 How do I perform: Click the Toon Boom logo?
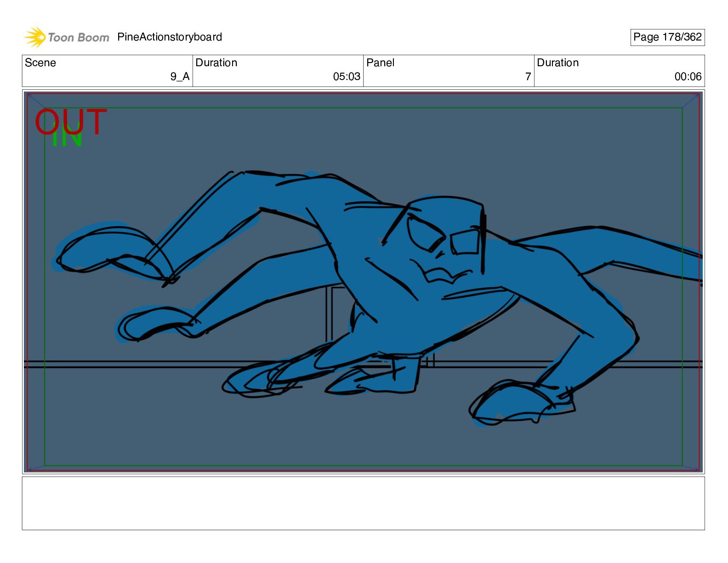pos(67,37)
